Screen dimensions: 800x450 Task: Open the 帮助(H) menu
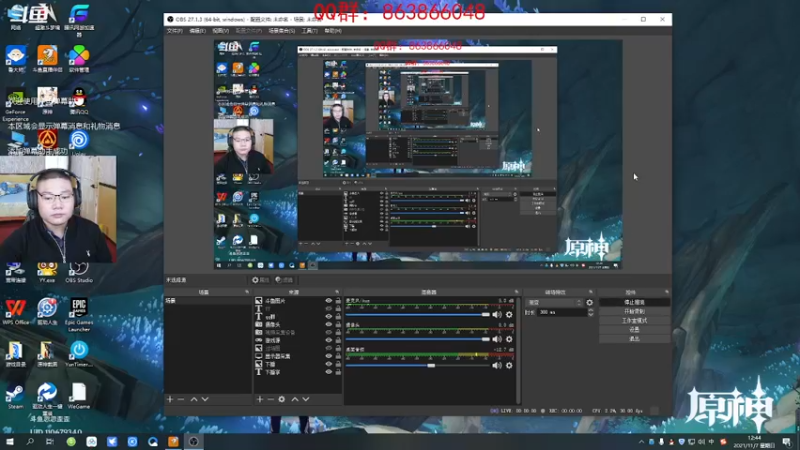(333, 31)
